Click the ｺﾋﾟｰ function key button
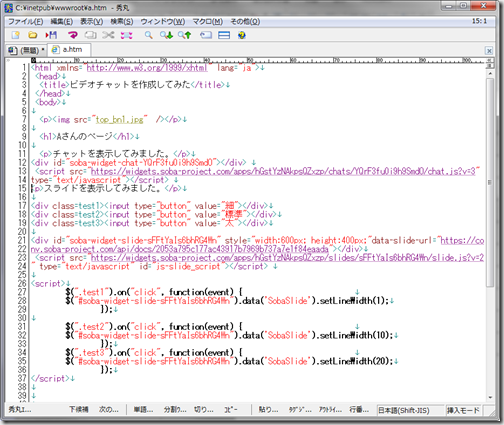 click(x=231, y=410)
